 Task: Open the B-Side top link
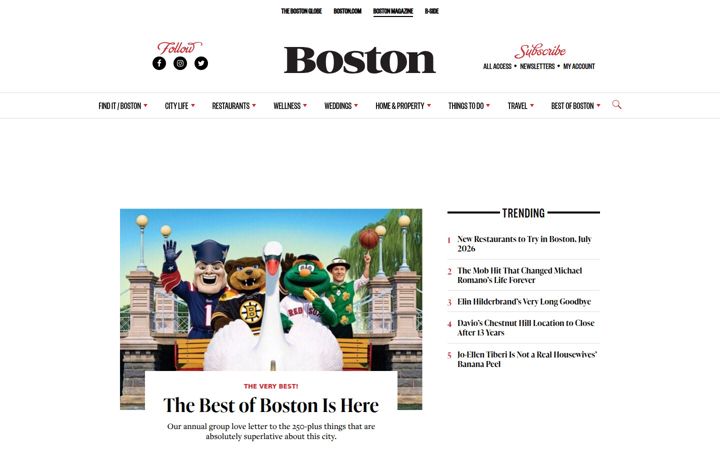click(x=432, y=11)
